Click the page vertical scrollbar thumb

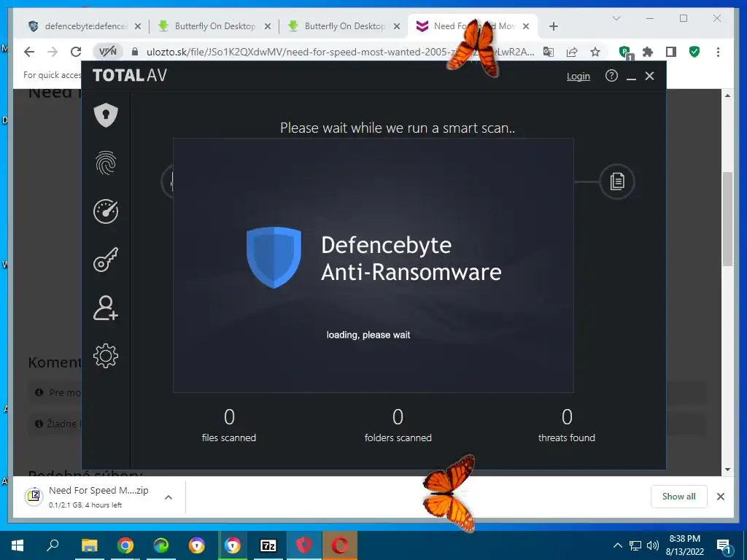click(x=727, y=219)
